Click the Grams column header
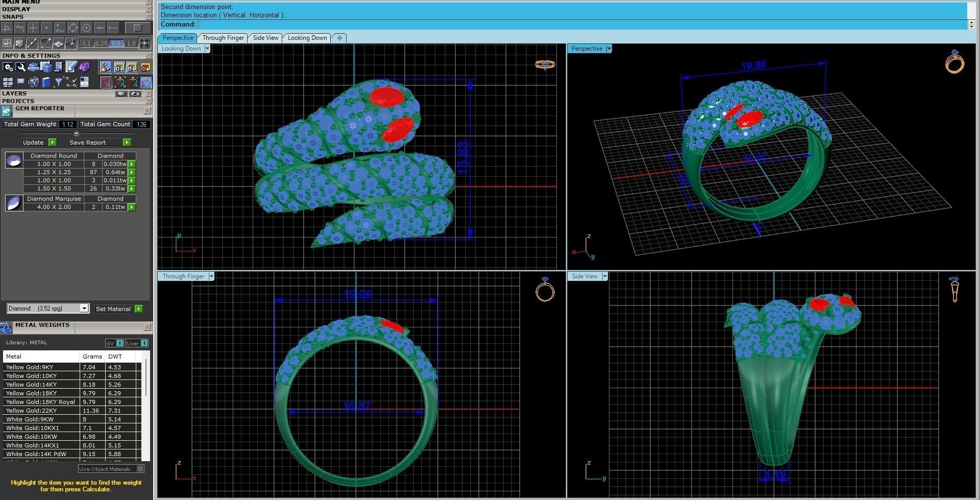The width and height of the screenshot is (980, 500). click(92, 356)
